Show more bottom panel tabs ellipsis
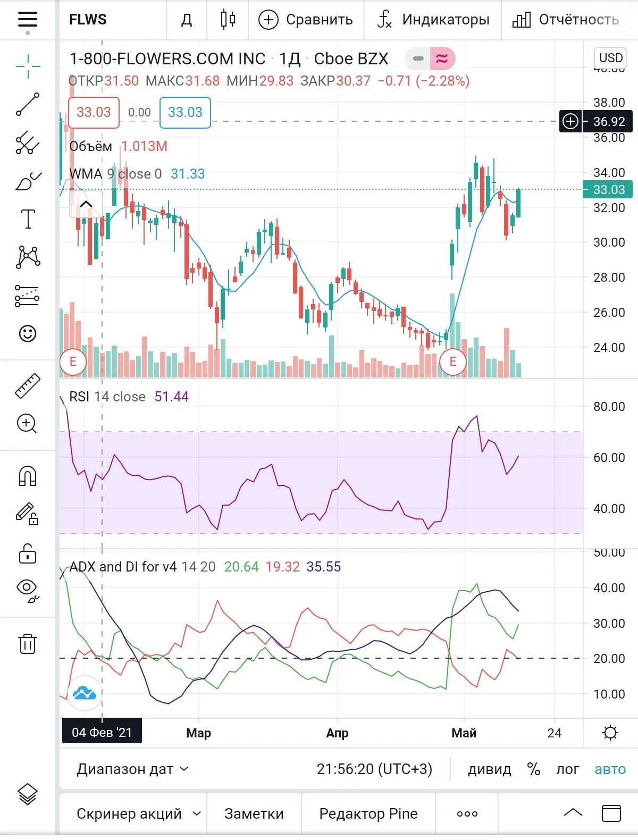This screenshot has width=638, height=840. 467,813
